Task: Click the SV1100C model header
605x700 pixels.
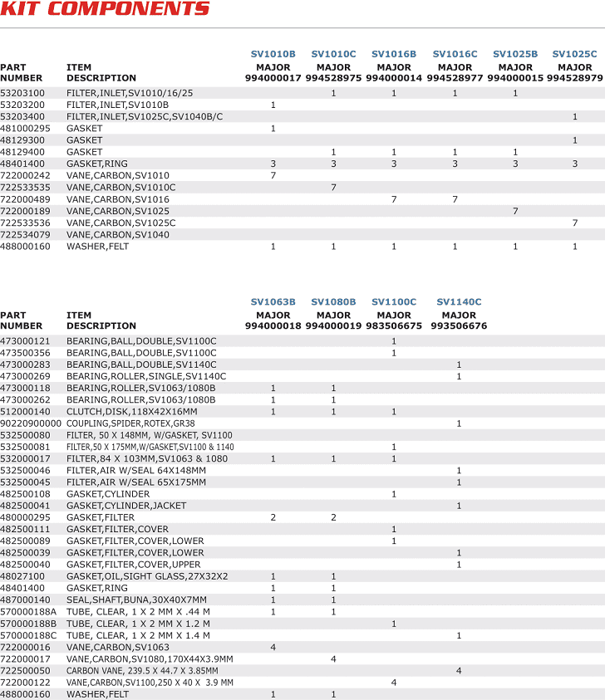Action: (393, 302)
